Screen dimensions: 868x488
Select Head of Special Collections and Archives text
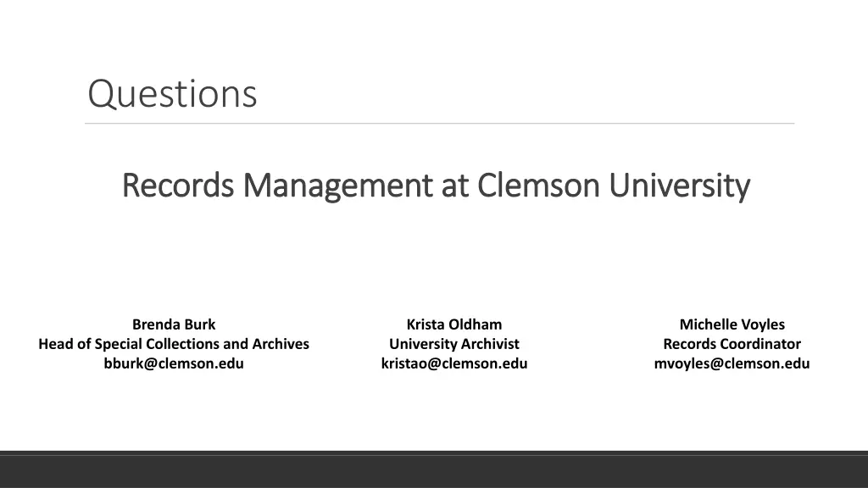(x=174, y=344)
